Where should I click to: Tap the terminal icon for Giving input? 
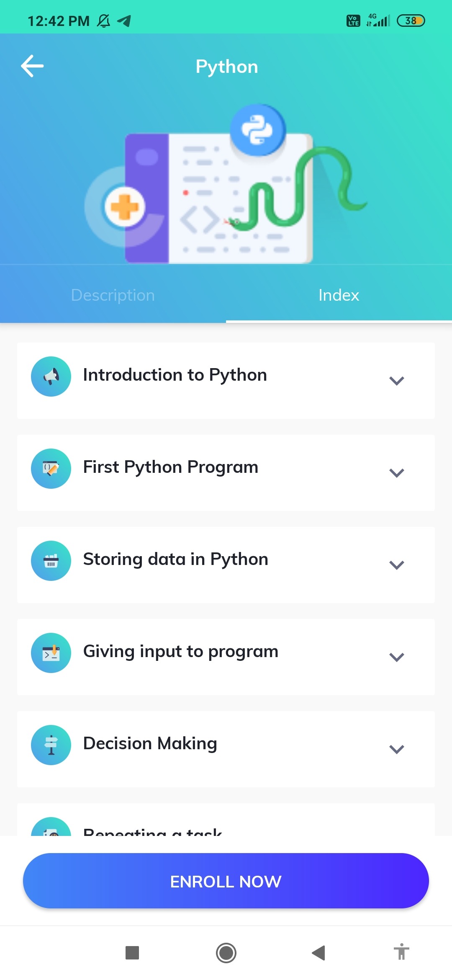(x=51, y=653)
